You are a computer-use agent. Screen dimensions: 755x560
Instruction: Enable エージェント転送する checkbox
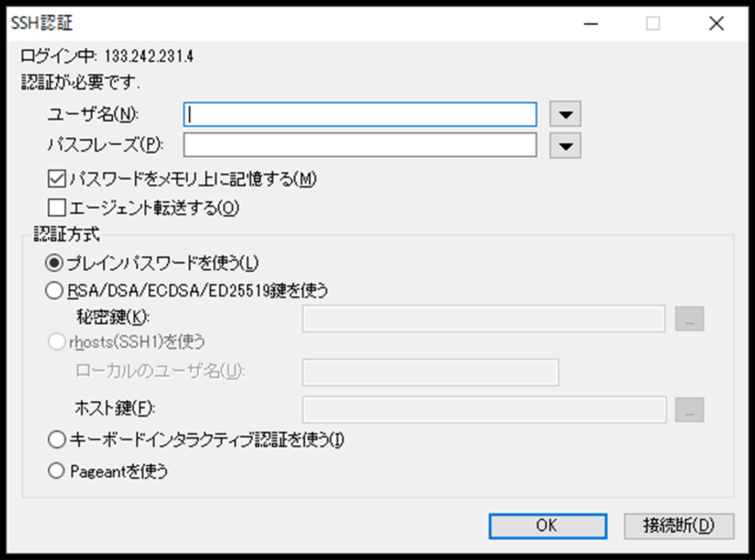coord(57,207)
